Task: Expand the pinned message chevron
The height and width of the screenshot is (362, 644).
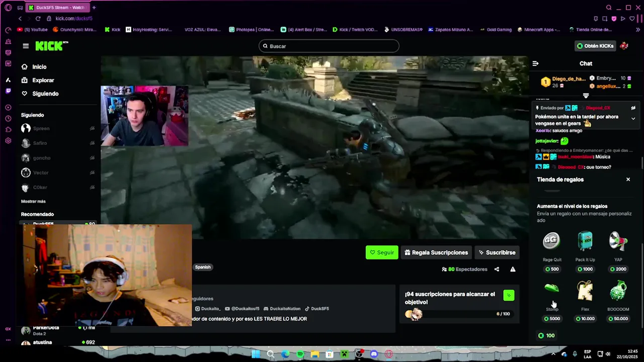Action: click(633, 119)
